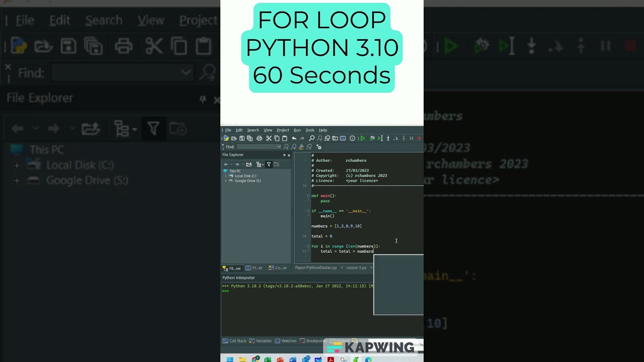Viewport: 644px width, 362px height.
Task: Click the Save All toolbar icon
Action: point(250,138)
